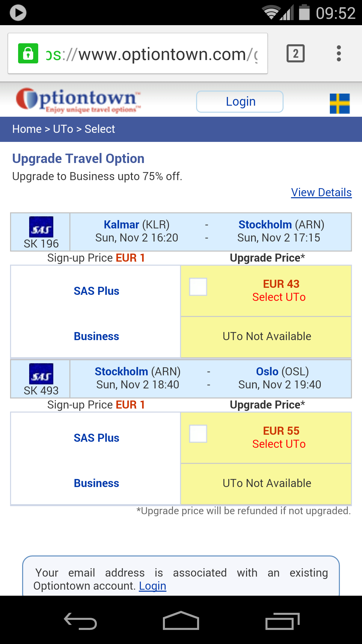
Task: Tap the SAS airline logo for SK 493
Action: [x=41, y=374]
